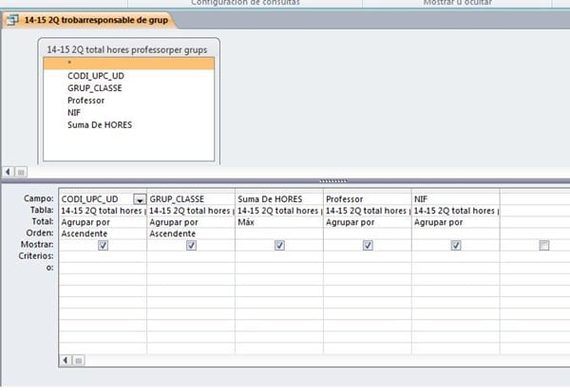Uncheck Mostrar checkbox in Professor column
570x392 pixels.
[x=368, y=245]
